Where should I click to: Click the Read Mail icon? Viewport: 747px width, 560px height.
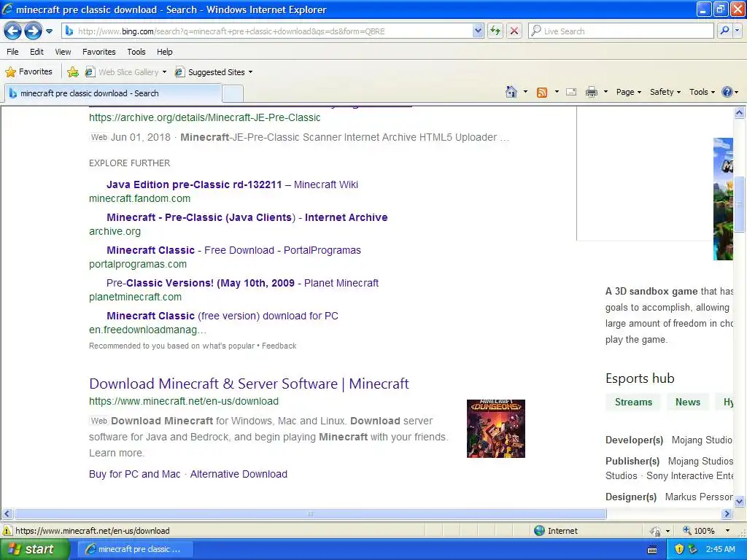pyautogui.click(x=571, y=93)
